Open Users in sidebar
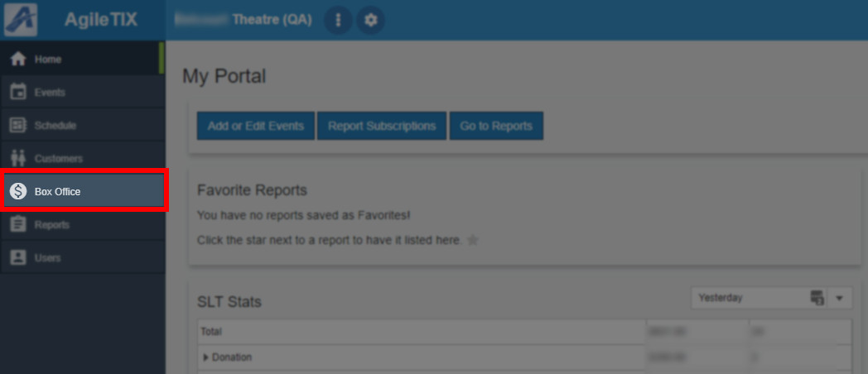This screenshot has height=374, width=868. pos(83,258)
